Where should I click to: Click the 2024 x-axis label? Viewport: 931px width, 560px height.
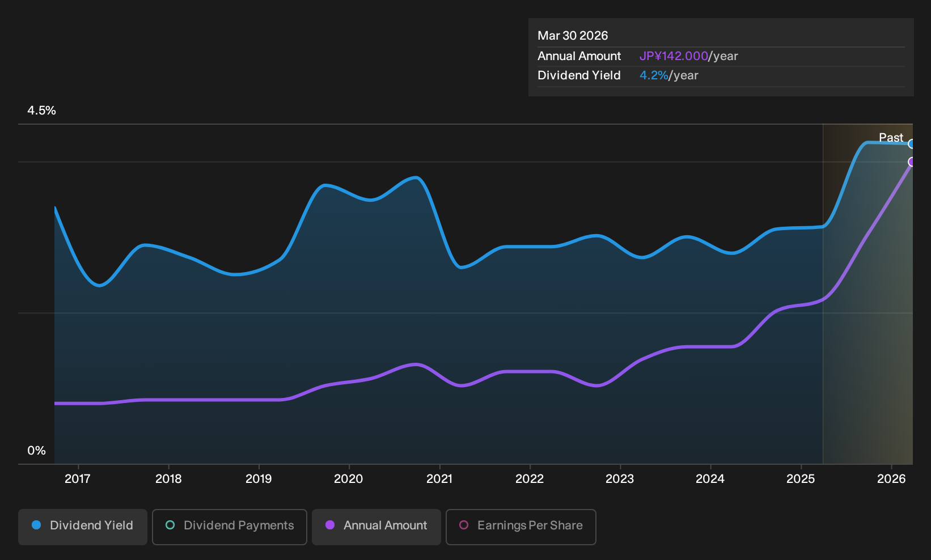click(710, 479)
